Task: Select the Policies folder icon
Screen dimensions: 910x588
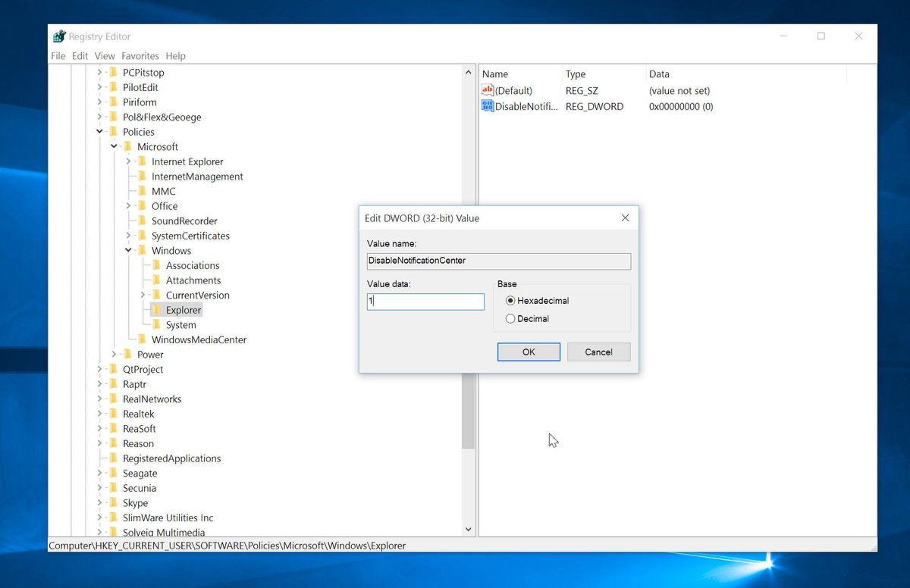Action: [x=114, y=131]
